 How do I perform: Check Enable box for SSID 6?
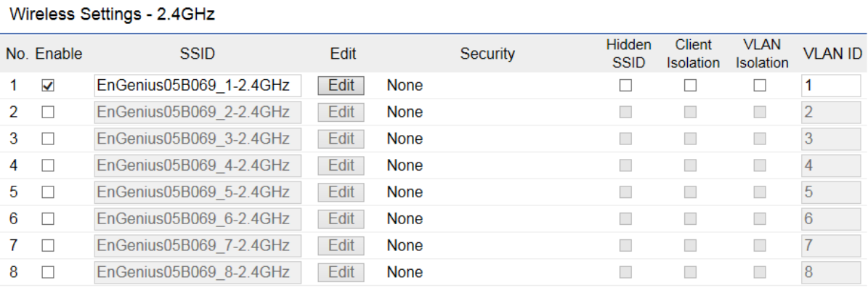point(48,219)
